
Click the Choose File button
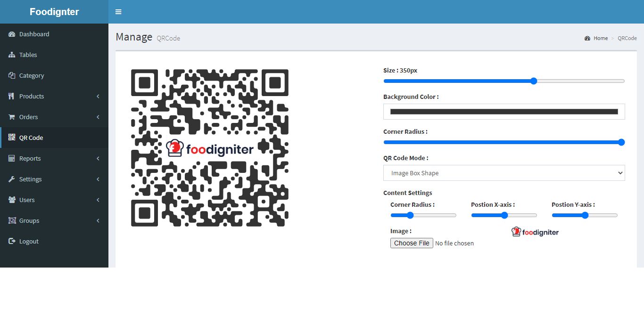(412, 243)
